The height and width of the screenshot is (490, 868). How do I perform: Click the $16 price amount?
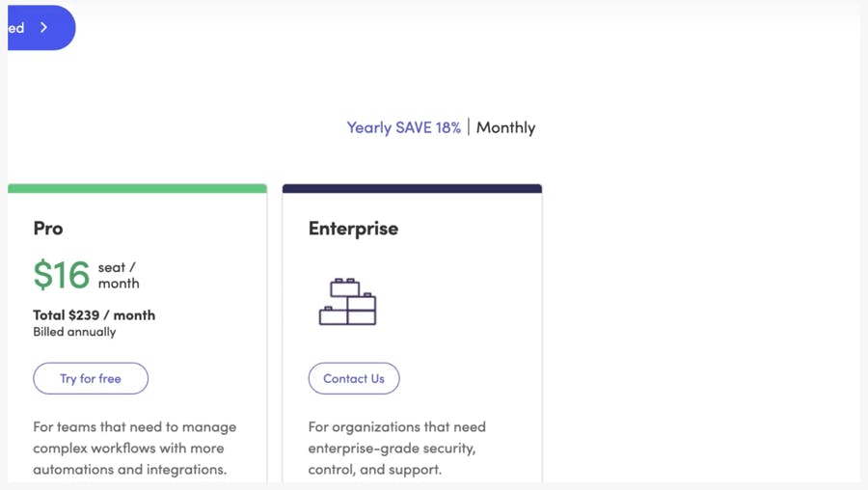coord(62,275)
